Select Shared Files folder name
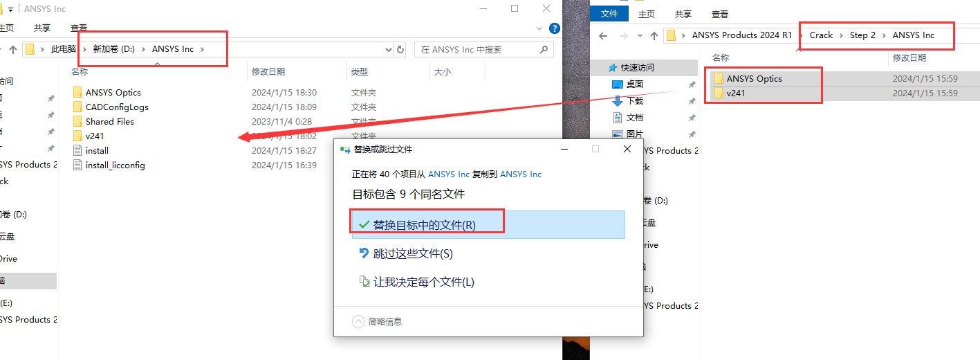This screenshot has height=360, width=980. tap(110, 121)
